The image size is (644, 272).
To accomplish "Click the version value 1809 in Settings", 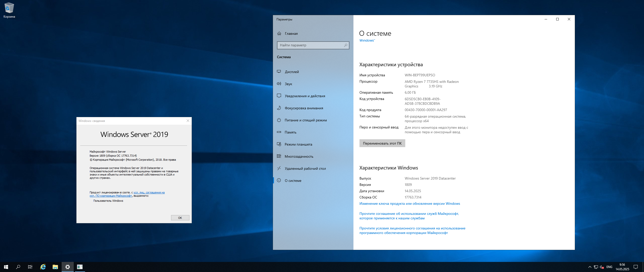I will pos(408,185).
